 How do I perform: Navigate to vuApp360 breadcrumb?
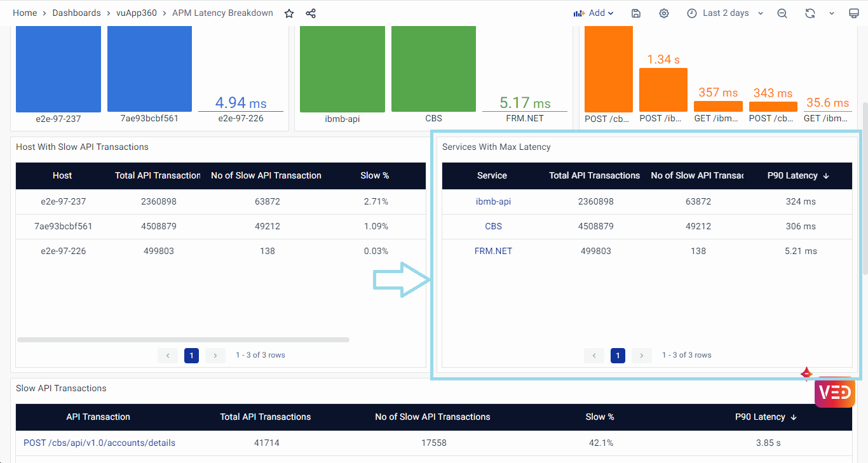pos(137,13)
